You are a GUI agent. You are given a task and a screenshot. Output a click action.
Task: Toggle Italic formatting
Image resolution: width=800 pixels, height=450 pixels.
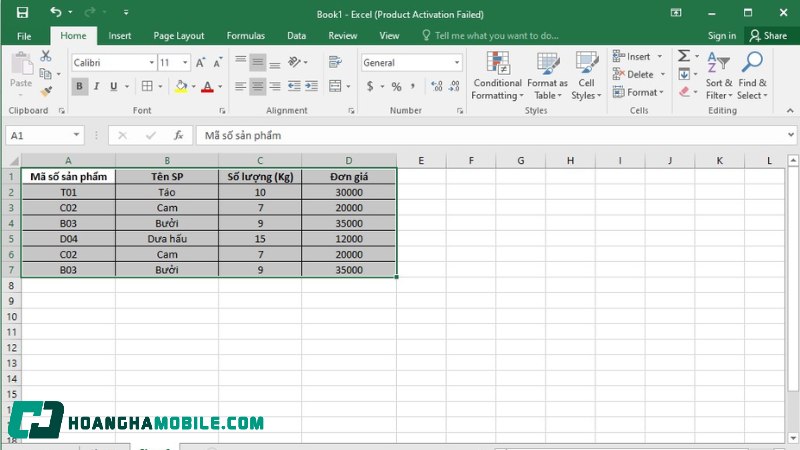click(x=96, y=86)
